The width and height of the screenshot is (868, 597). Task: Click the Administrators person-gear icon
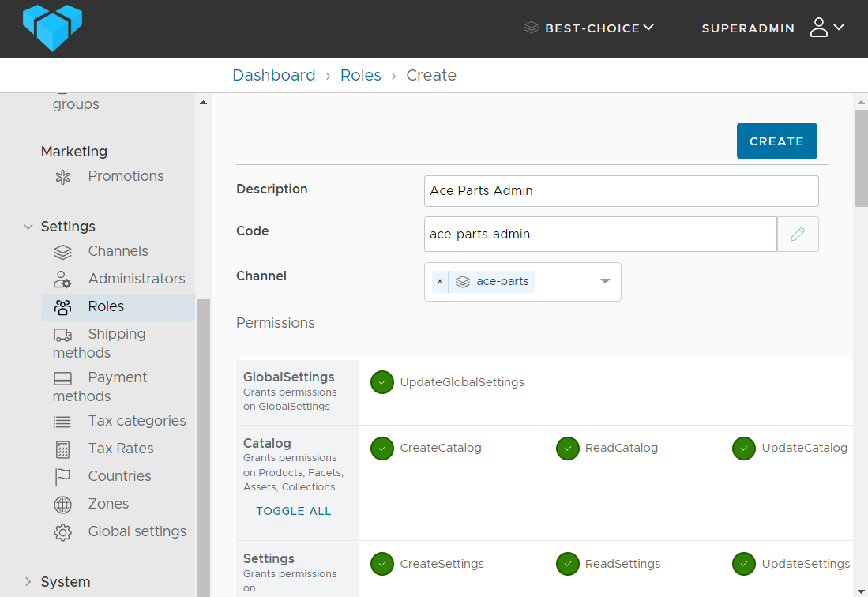[63, 280]
